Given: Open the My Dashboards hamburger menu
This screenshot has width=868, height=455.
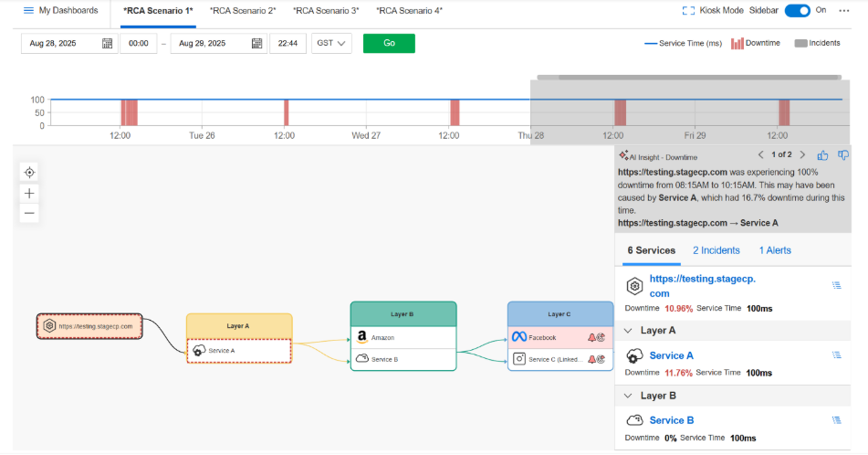Looking at the screenshot, I should [x=28, y=11].
